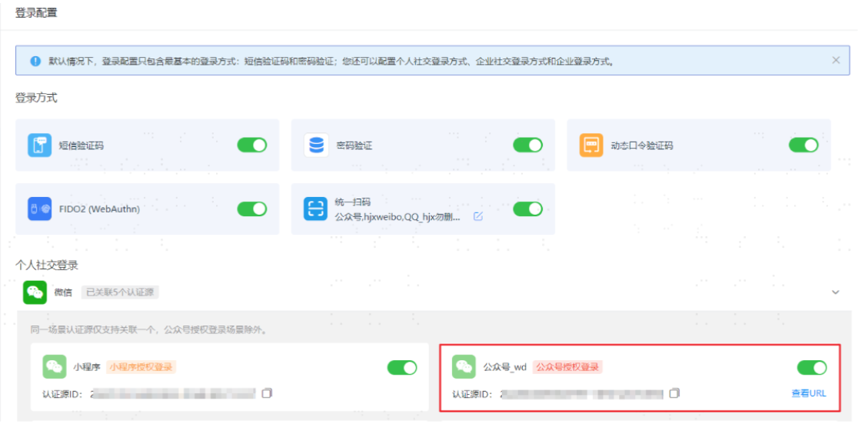This screenshot has height=431, width=868.
Task: Click the blurred 小程序 认证源ID value
Action: click(x=173, y=394)
